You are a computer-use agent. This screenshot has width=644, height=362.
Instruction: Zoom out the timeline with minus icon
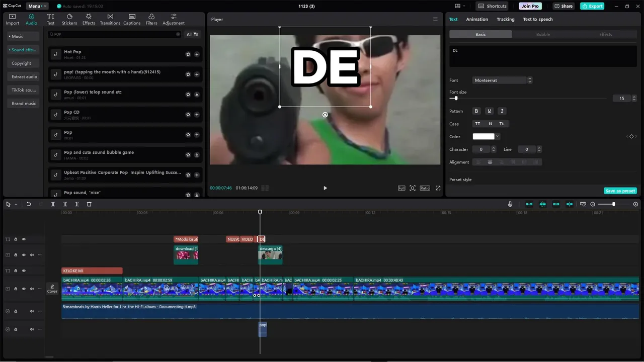(593, 204)
